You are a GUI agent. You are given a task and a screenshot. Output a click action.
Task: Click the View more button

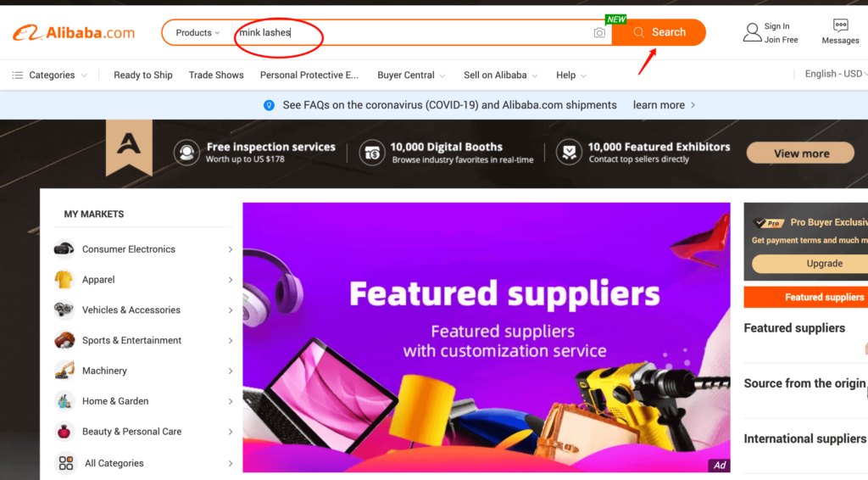click(x=800, y=153)
